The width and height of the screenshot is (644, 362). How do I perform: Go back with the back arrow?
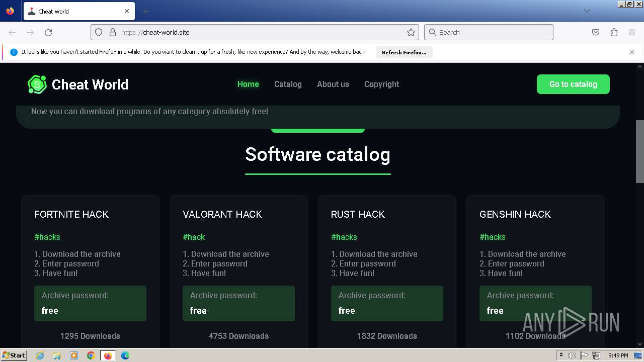coord(12,32)
